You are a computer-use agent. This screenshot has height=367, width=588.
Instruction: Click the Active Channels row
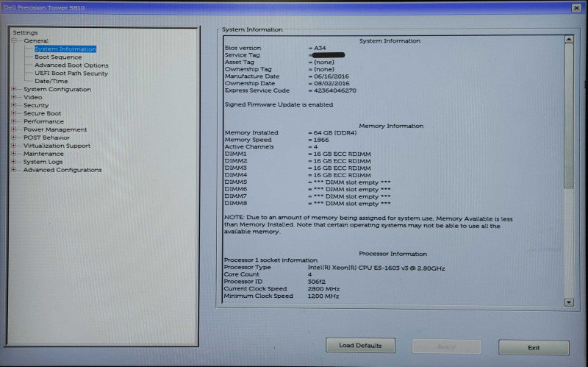point(271,147)
